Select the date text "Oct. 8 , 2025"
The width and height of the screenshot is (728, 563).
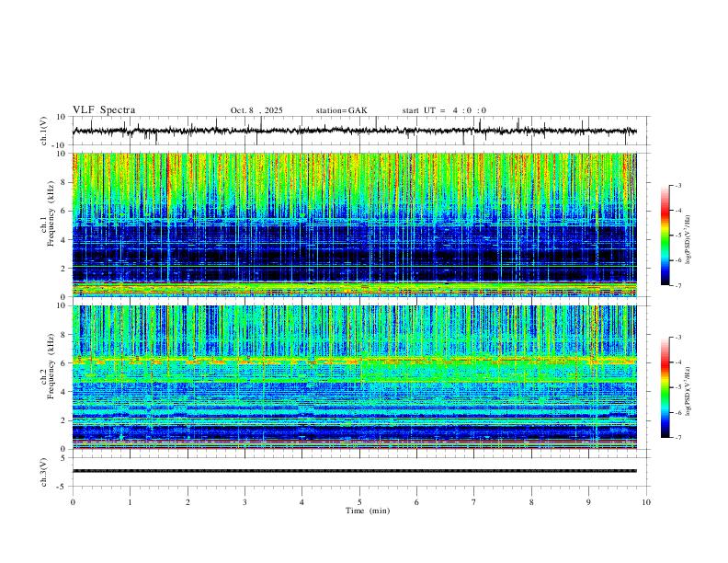pos(256,110)
